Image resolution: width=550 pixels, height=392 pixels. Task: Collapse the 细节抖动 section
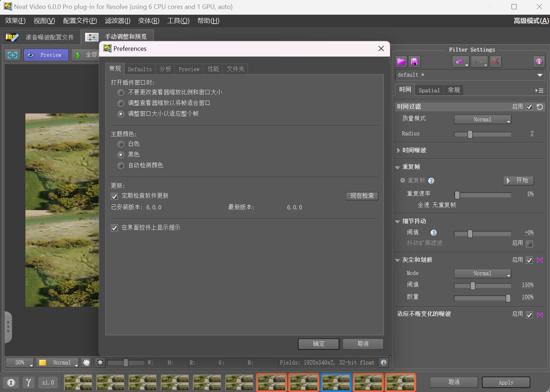pyautogui.click(x=397, y=222)
